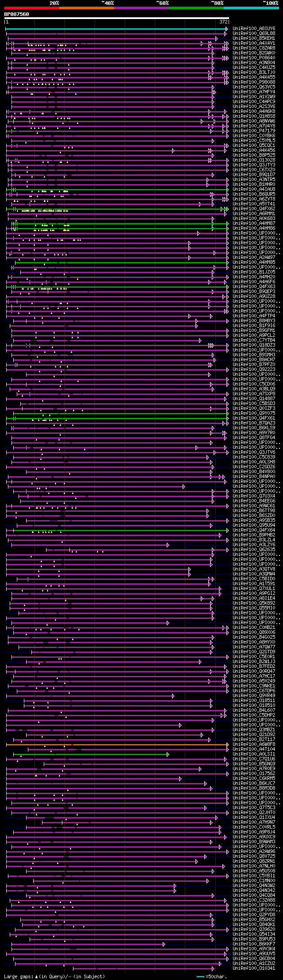283x980 pixels.
Task: Click hit UniRef100_B8HBY3
Action: (x=254, y=320)
